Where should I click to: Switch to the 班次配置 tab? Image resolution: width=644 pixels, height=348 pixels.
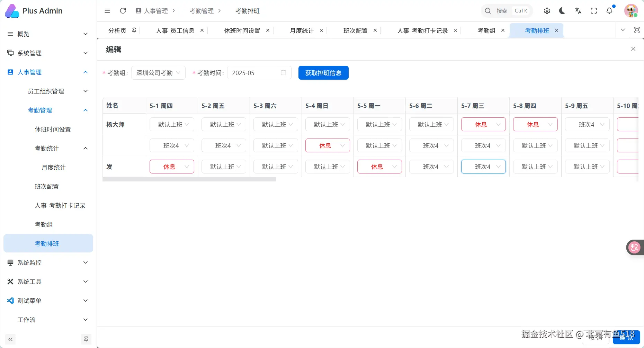[x=355, y=30]
